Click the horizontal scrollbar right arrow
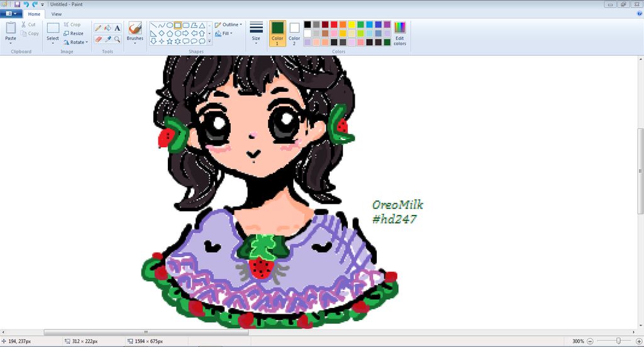Screen dimensions: 644x347 633,332
